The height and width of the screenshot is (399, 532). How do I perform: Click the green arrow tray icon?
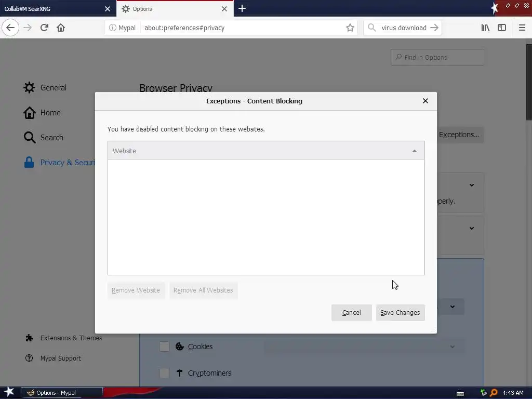pyautogui.click(x=484, y=393)
